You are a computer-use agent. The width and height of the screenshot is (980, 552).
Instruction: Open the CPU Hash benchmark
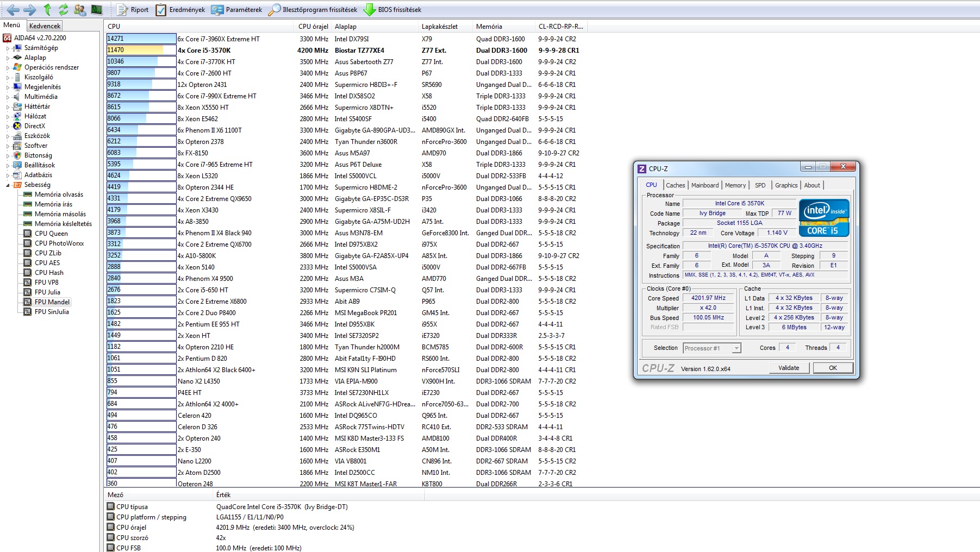[x=43, y=273]
